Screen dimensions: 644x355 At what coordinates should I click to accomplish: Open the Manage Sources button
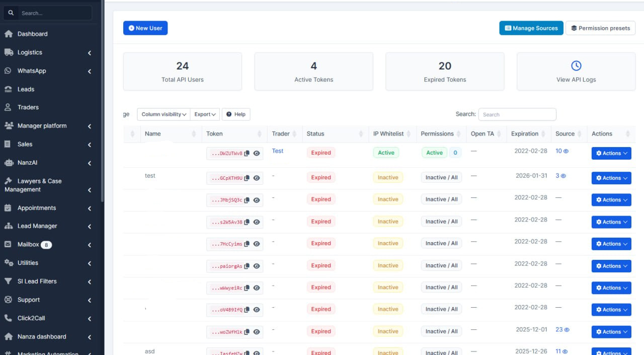pyautogui.click(x=531, y=28)
